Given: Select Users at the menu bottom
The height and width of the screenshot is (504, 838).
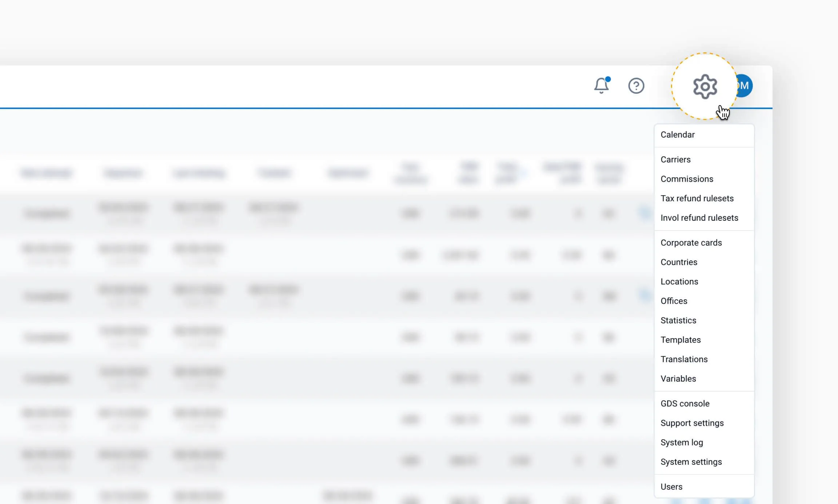Looking at the screenshot, I should [671, 487].
